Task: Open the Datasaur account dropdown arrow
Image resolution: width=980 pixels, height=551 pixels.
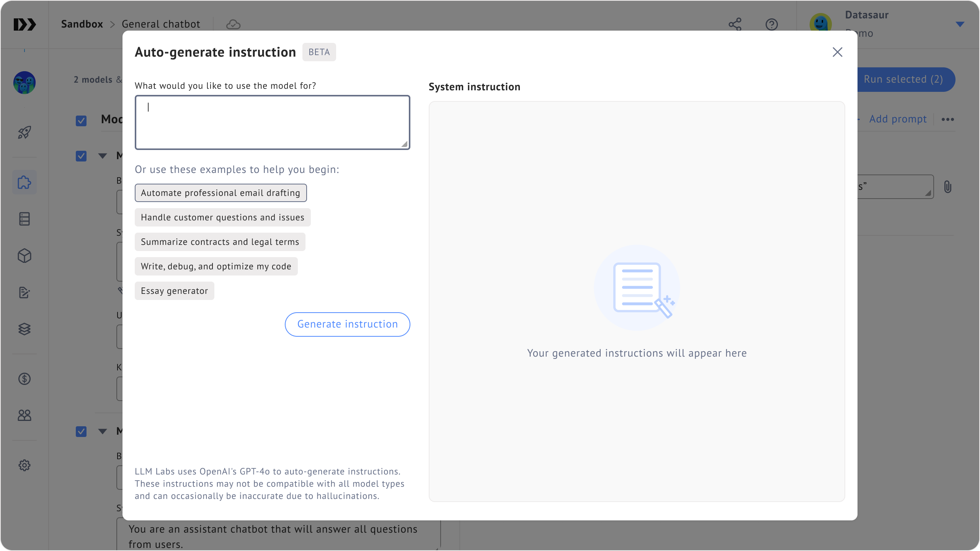Action: tap(960, 24)
